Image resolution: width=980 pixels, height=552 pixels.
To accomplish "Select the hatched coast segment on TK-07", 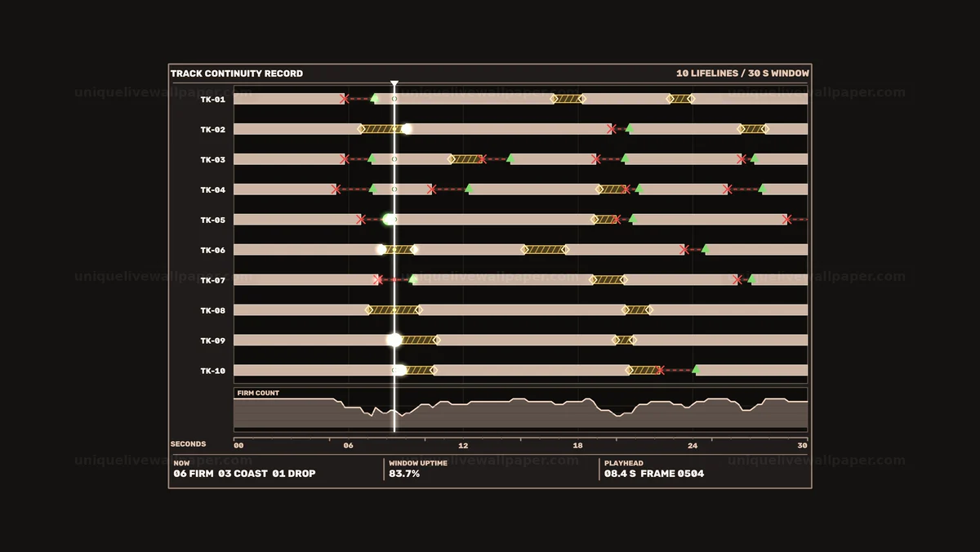I will [608, 280].
